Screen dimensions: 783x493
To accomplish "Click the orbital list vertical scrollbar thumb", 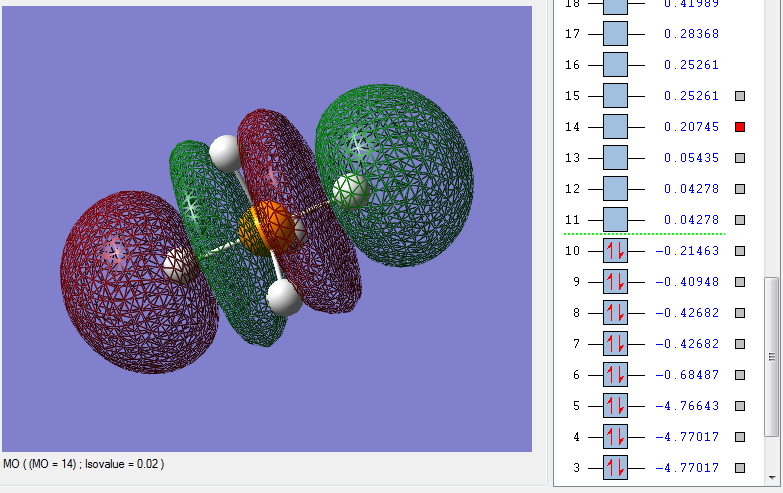I will point(772,357).
